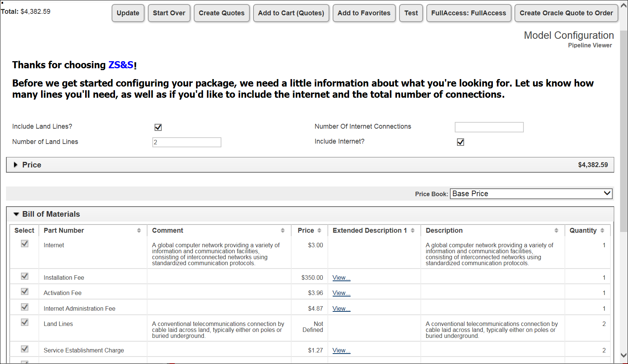The width and height of the screenshot is (628, 364).
Task: Toggle select checkbox for Land Lines row
Action: (25, 323)
